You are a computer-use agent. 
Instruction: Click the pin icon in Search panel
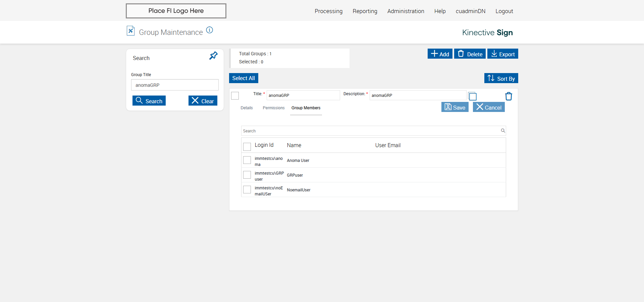tap(213, 56)
